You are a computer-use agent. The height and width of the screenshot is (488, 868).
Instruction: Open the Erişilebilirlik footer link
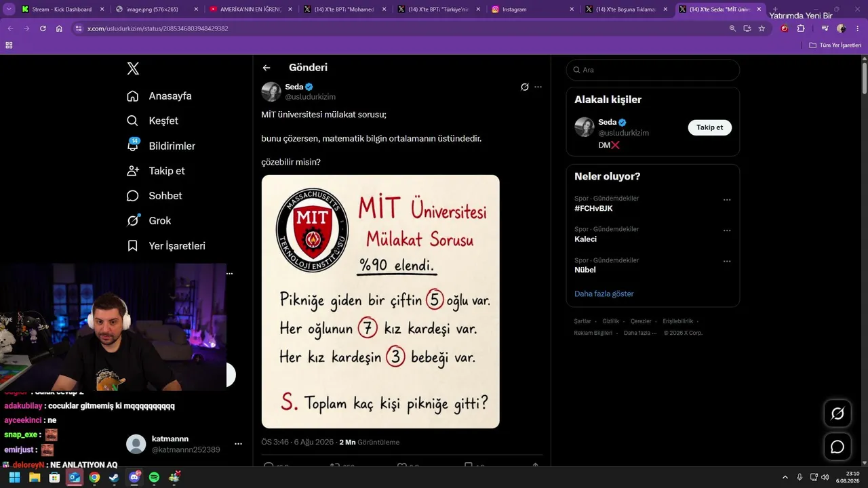click(x=678, y=321)
